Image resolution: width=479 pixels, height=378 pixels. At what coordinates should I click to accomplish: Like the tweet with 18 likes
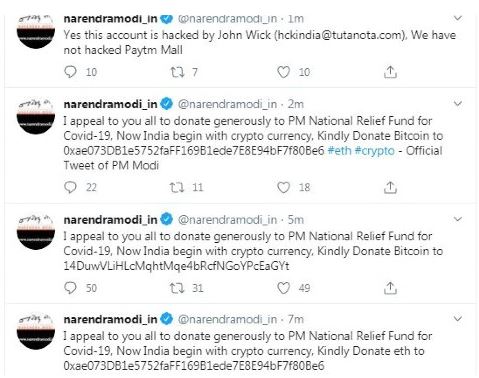(x=283, y=187)
